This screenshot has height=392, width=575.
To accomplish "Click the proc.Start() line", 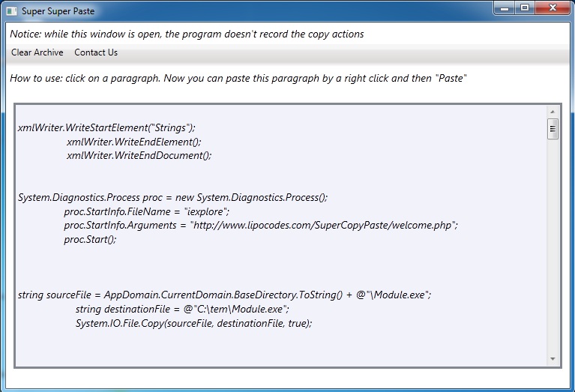I will point(90,239).
